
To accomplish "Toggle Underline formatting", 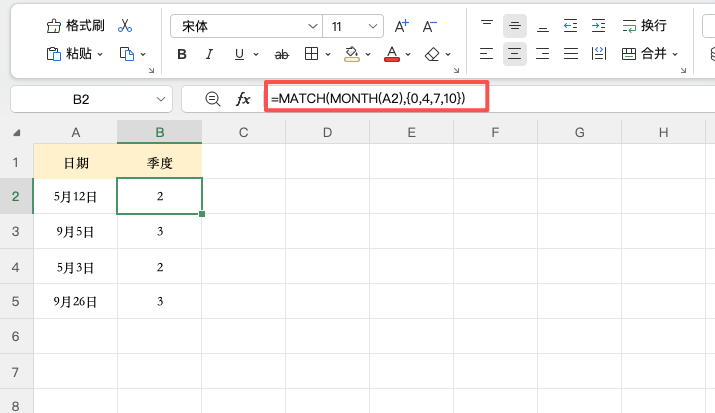I will tap(239, 54).
